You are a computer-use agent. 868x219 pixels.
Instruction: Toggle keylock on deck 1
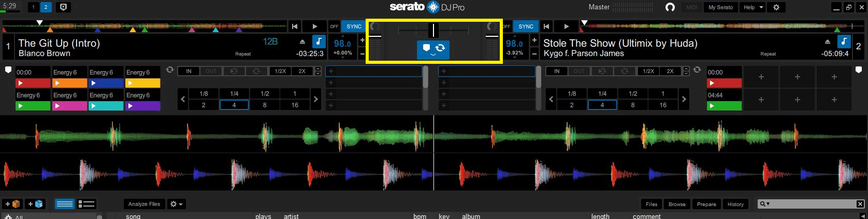point(319,42)
